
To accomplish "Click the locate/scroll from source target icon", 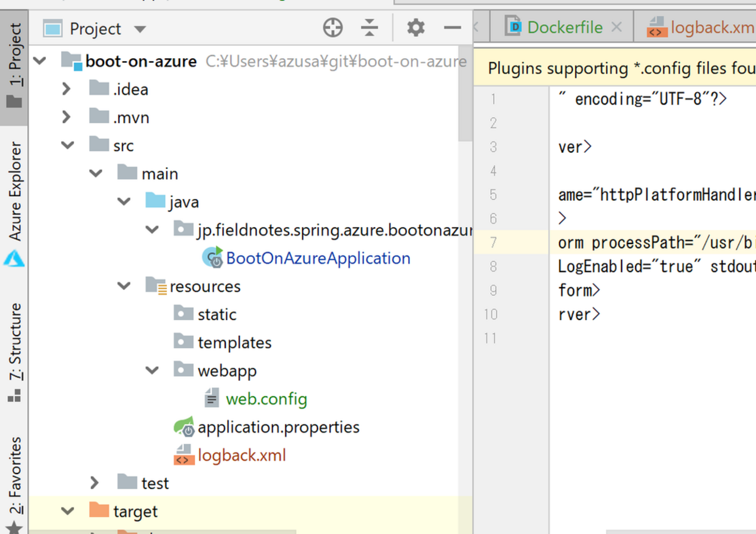I will [x=333, y=28].
